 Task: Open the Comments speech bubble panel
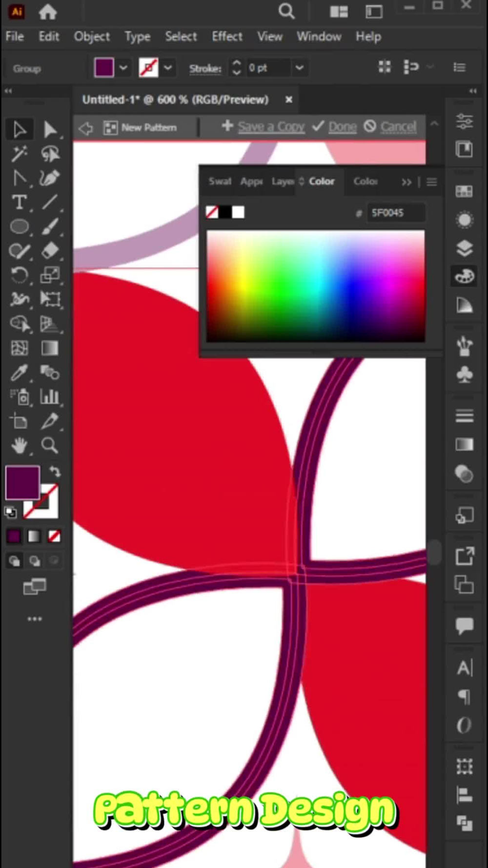point(464,625)
